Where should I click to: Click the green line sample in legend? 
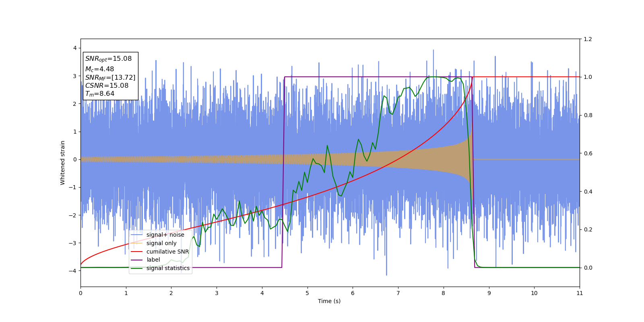point(137,268)
